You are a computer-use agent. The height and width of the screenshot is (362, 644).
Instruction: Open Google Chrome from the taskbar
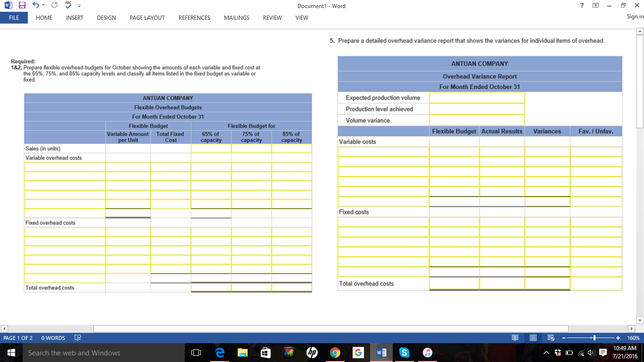click(335, 353)
